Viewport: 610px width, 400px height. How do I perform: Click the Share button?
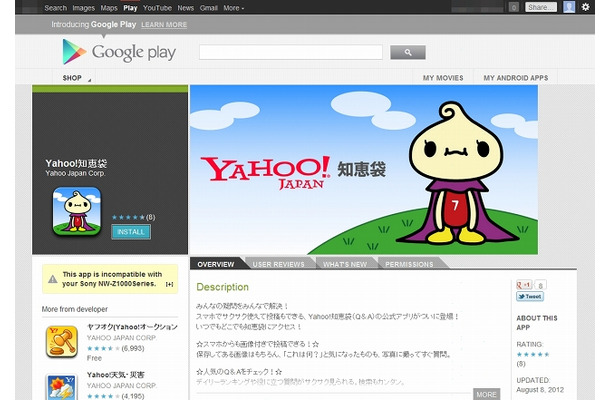pyautogui.click(x=541, y=7)
